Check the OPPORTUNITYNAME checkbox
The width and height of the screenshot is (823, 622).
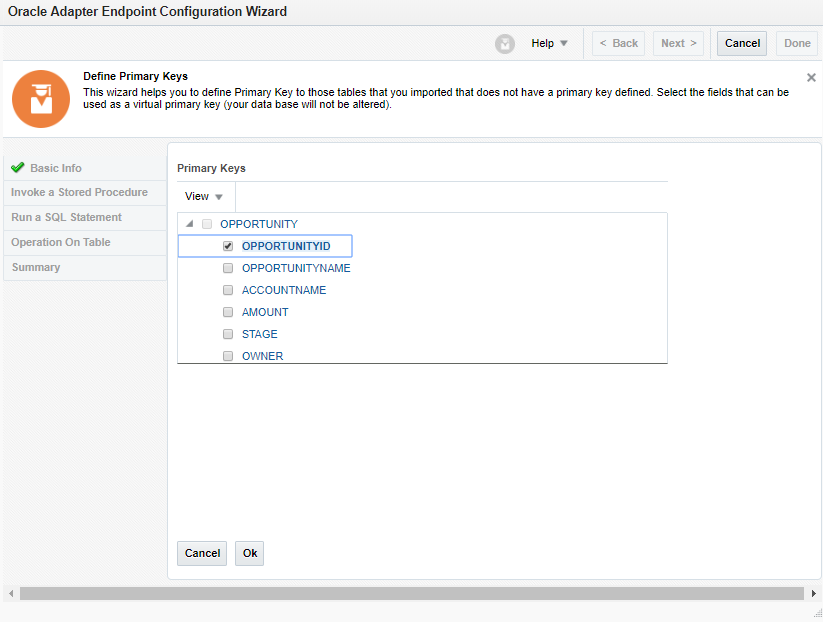point(228,268)
